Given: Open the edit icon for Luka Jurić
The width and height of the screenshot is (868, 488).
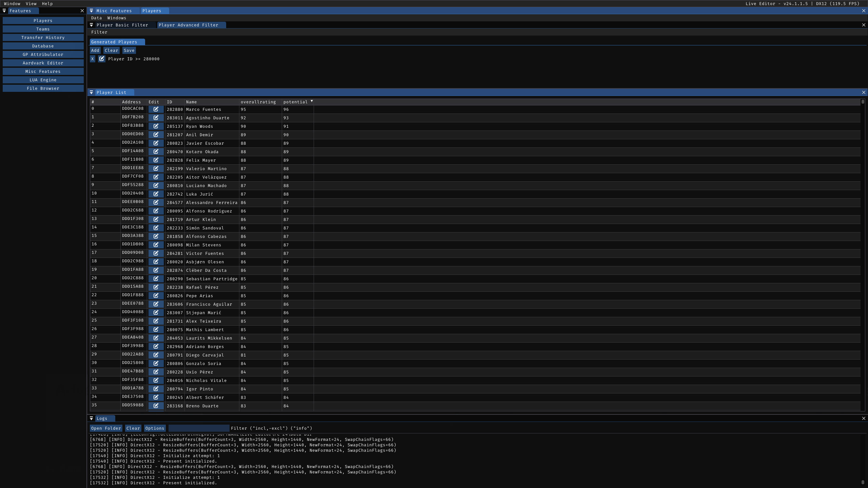Looking at the screenshot, I should tap(156, 194).
